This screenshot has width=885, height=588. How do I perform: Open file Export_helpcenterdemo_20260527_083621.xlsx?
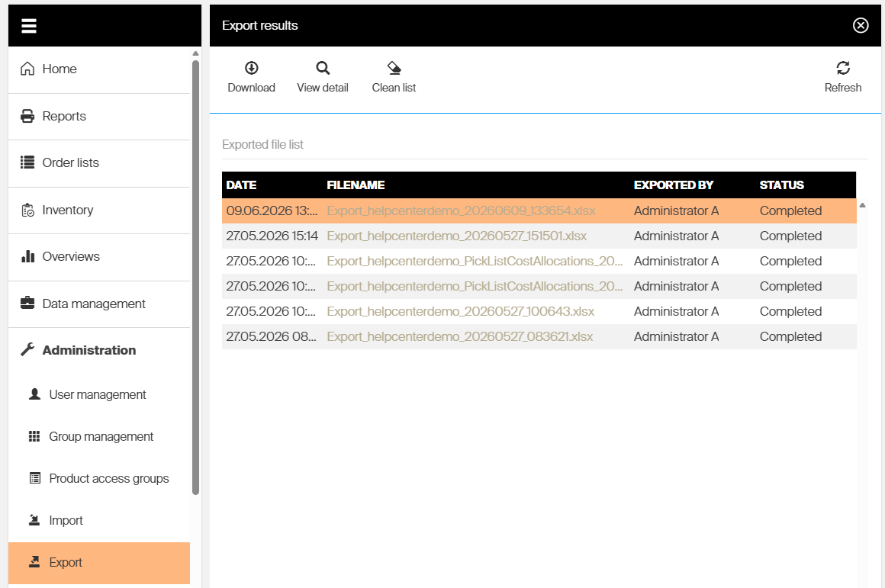460,337
